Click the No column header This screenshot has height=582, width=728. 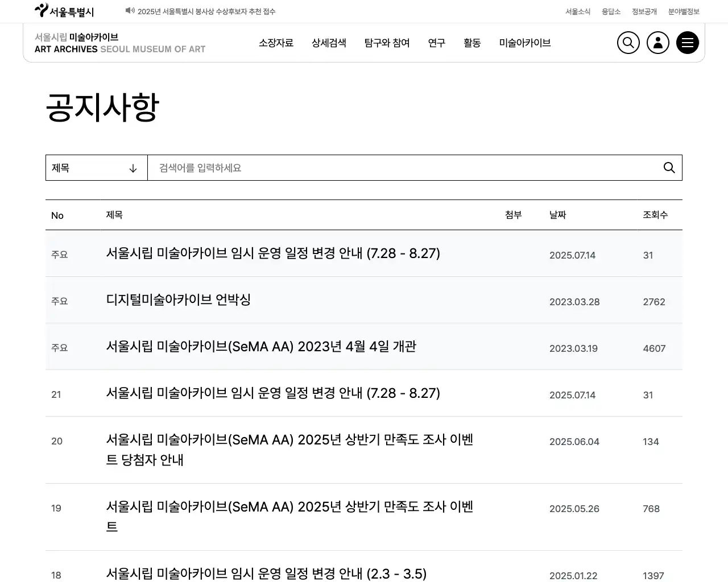[x=57, y=215]
